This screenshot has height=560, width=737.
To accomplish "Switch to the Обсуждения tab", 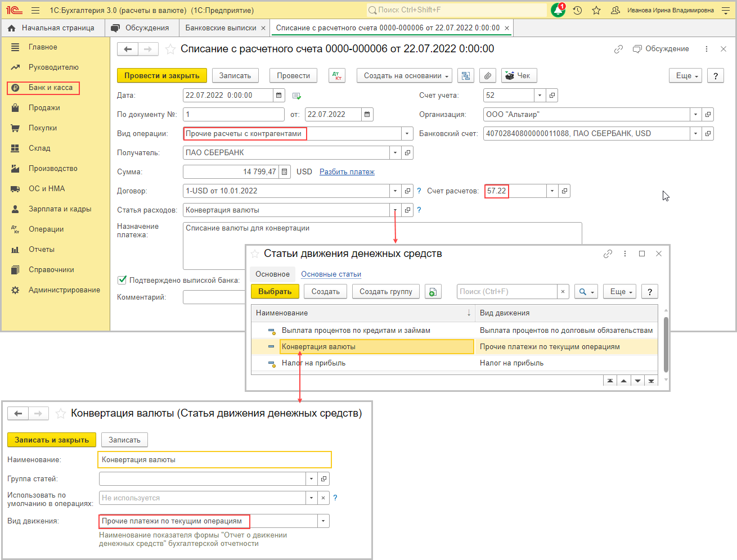I will (141, 28).
